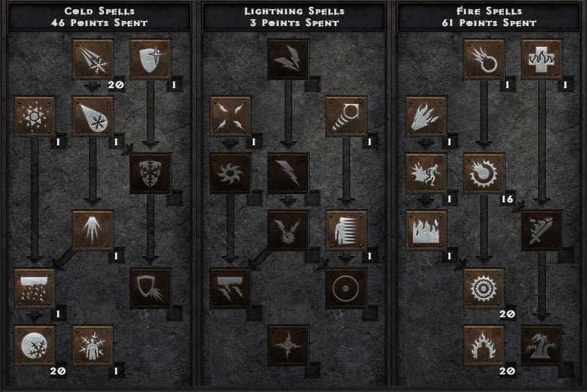Image resolution: width=587 pixels, height=392 pixels.
Task: Select the Ice Bolt skill icon
Action: click(x=93, y=60)
